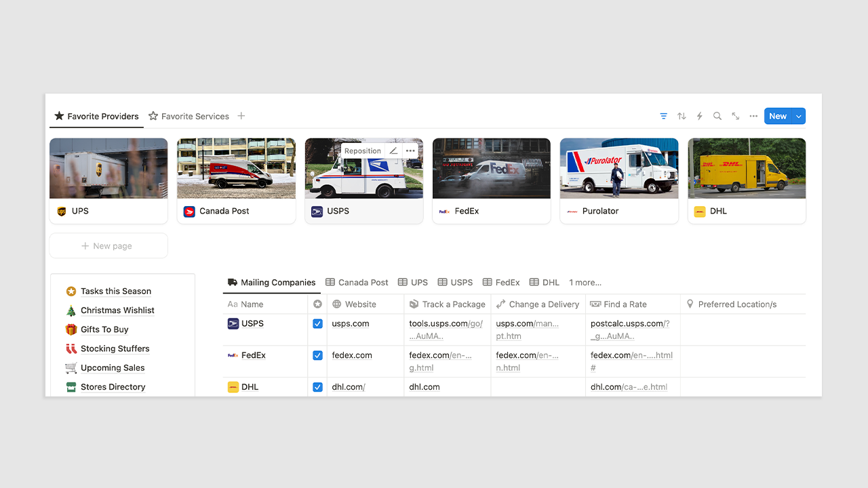The height and width of the screenshot is (488, 868).
Task: Switch to Favorite Services tab
Action: (189, 116)
